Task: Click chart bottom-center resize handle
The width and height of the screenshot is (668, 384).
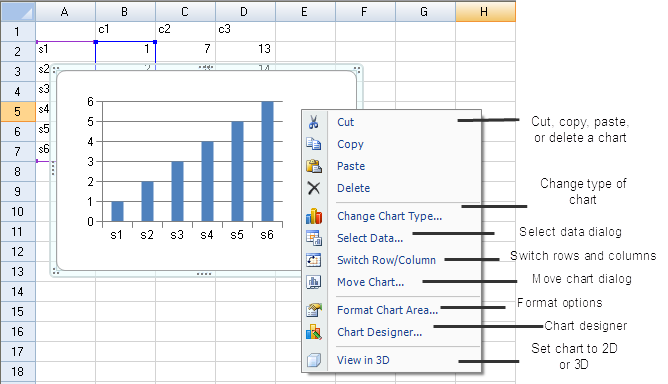Action: click(204, 274)
